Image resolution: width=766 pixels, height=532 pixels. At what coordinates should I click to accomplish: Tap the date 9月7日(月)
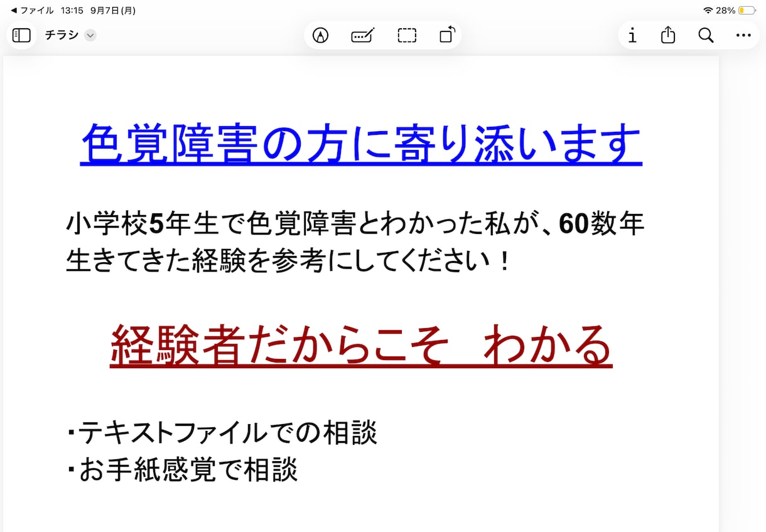[x=113, y=11]
